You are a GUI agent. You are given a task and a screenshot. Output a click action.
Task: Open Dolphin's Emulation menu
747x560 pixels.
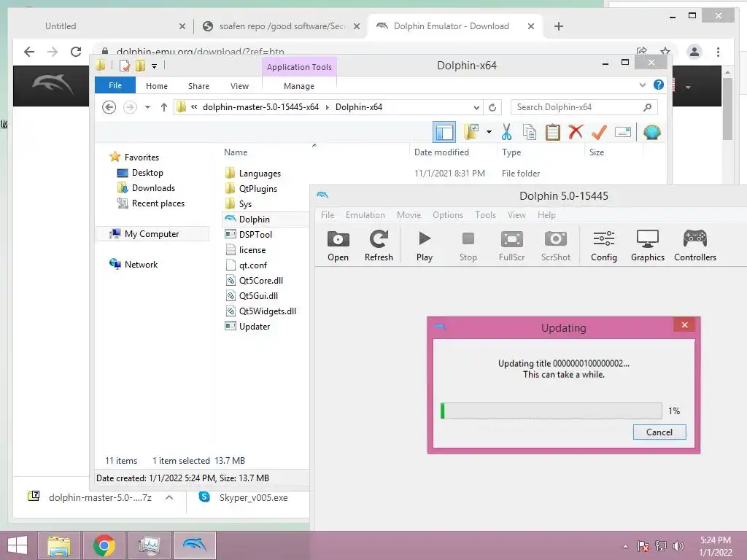[x=365, y=215]
